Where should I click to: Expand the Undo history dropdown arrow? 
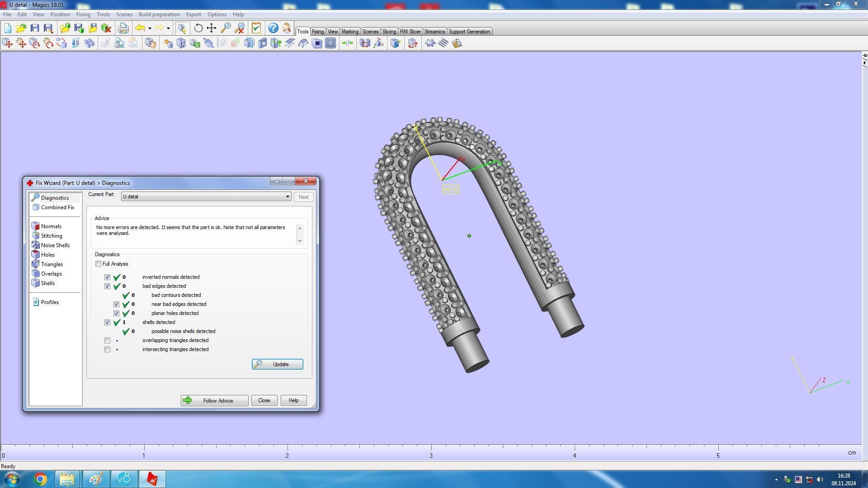tap(150, 28)
